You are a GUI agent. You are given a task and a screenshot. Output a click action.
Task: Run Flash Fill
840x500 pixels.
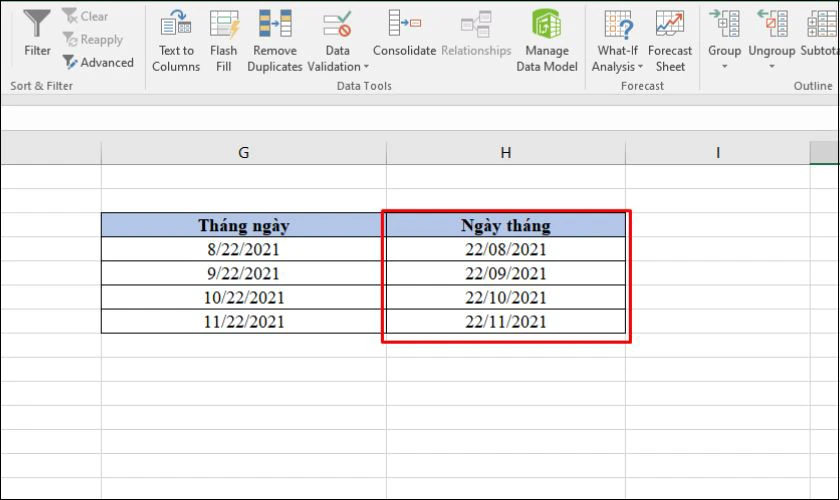pos(223,42)
